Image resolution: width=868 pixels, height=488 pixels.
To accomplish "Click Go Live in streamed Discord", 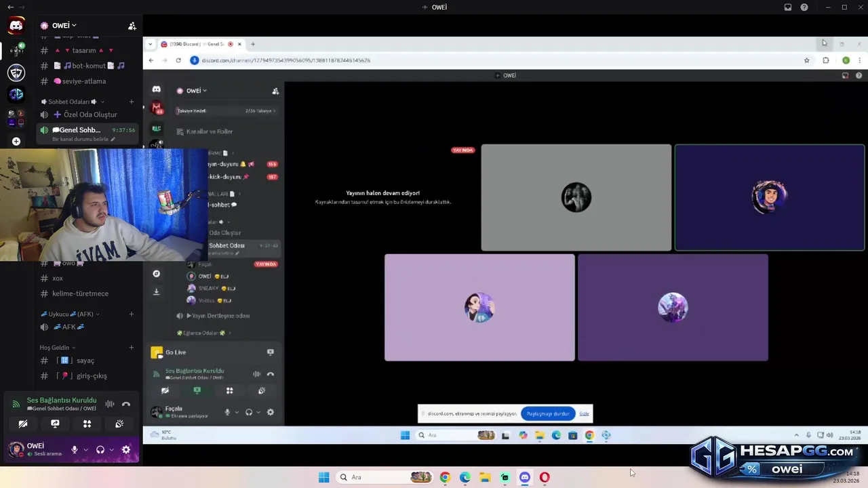I will coord(176,352).
